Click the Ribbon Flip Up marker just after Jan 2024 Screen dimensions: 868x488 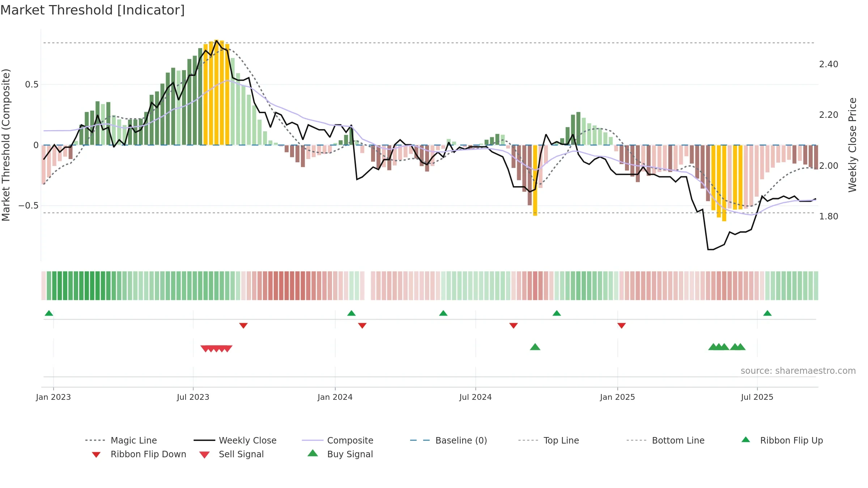click(x=352, y=313)
